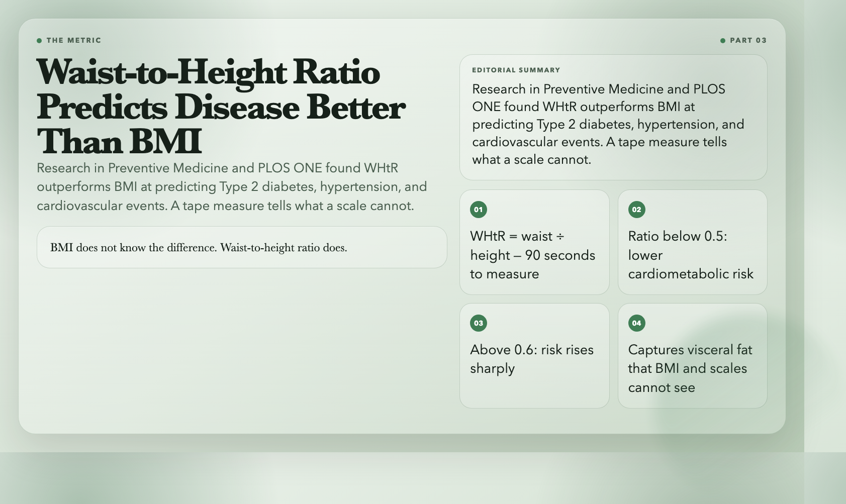Screen dimensions: 846x504
Task: Click the gray subtitle paragraph below the headline
Action: tap(232, 187)
